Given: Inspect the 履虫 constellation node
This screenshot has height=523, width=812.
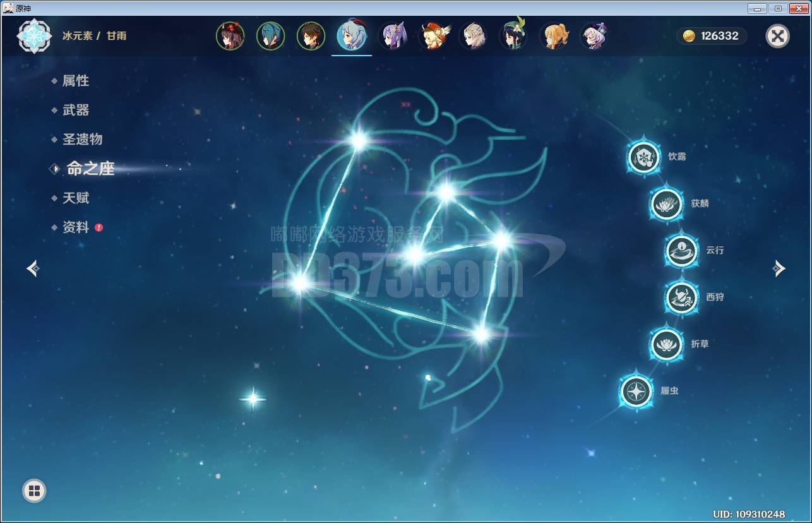Looking at the screenshot, I should click(x=636, y=392).
